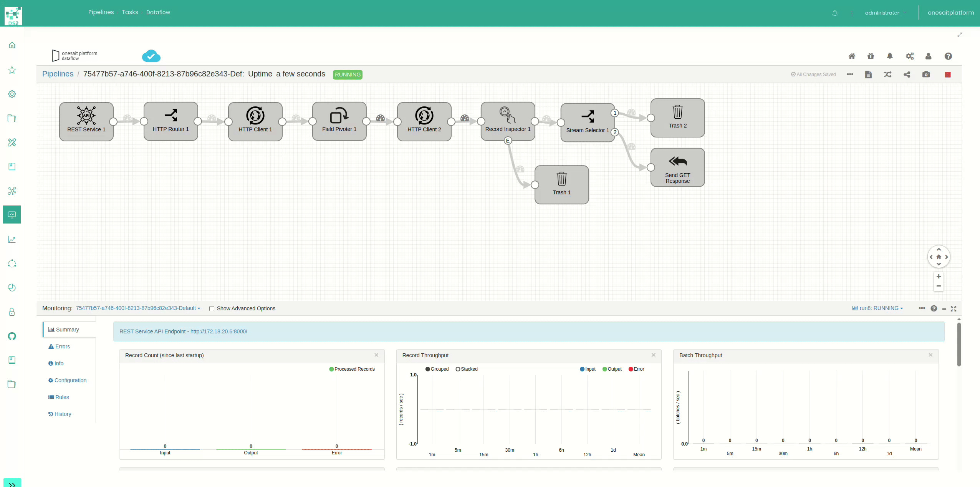Image resolution: width=980 pixels, height=487 pixels.
Task: Expand monitoring pipeline name dropdown
Action: tap(138, 308)
